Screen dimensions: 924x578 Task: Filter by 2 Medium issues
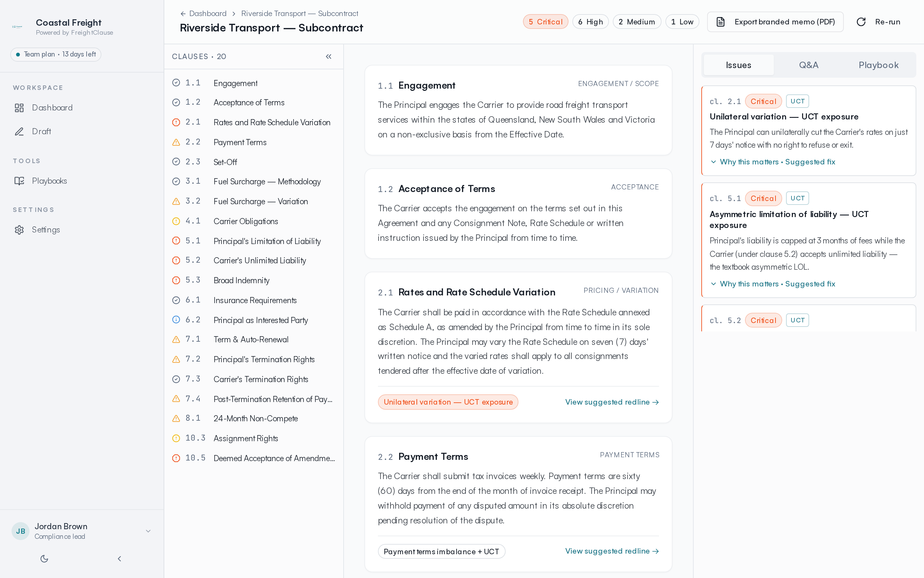637,22
